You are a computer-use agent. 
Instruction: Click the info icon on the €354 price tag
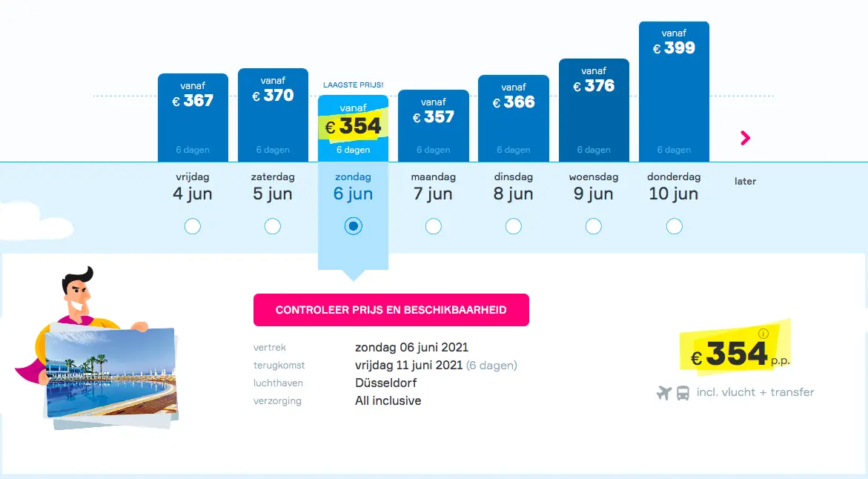click(x=763, y=334)
